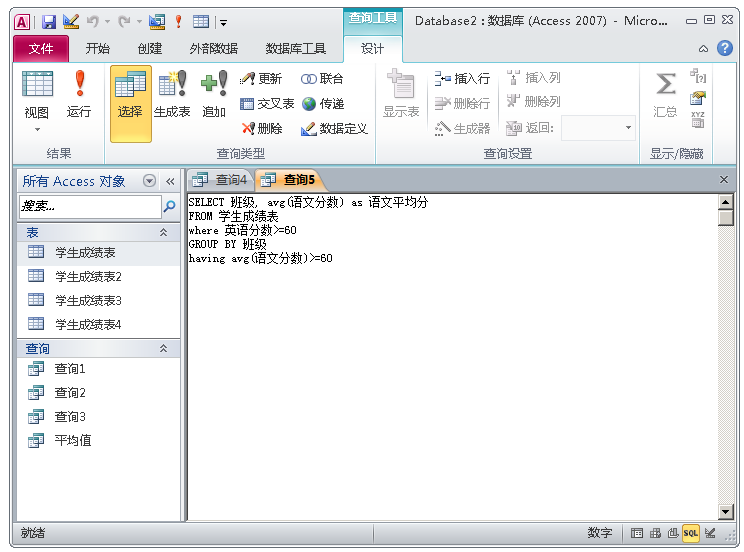
Task: Select table 学生成绩表
Action: tap(98, 253)
